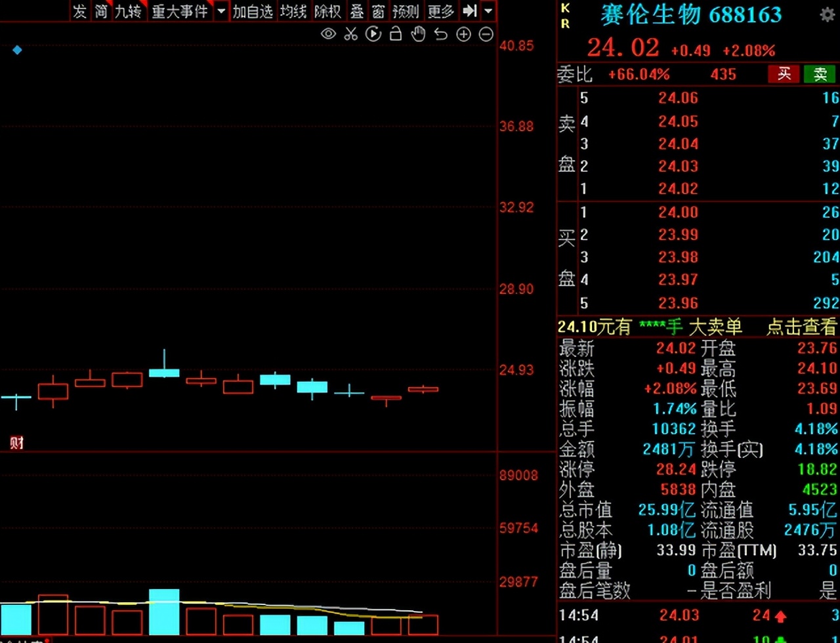840x643 pixels.
Task: Open the 预测 prediction menu item
Action: point(406,11)
